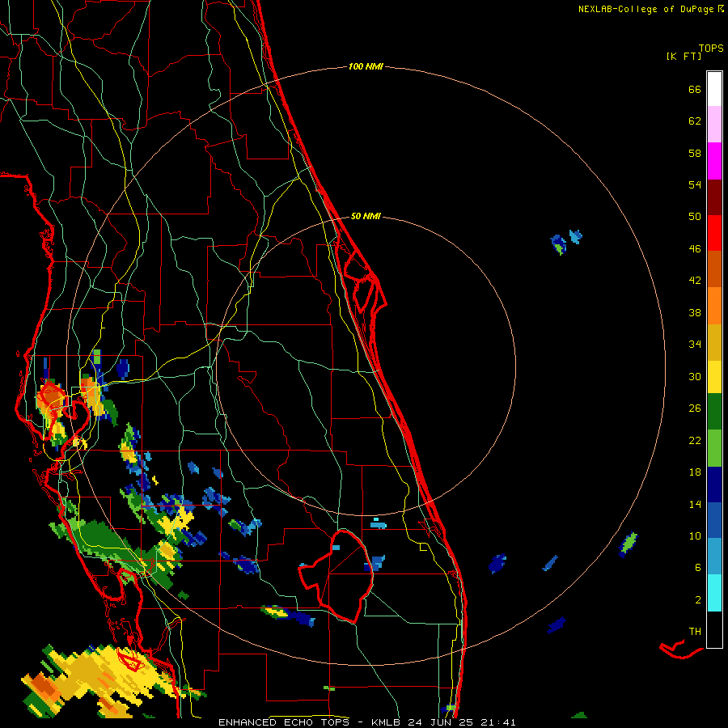Pick the magenta legend swatch
The height and width of the screenshot is (728, 728).
(x=714, y=161)
